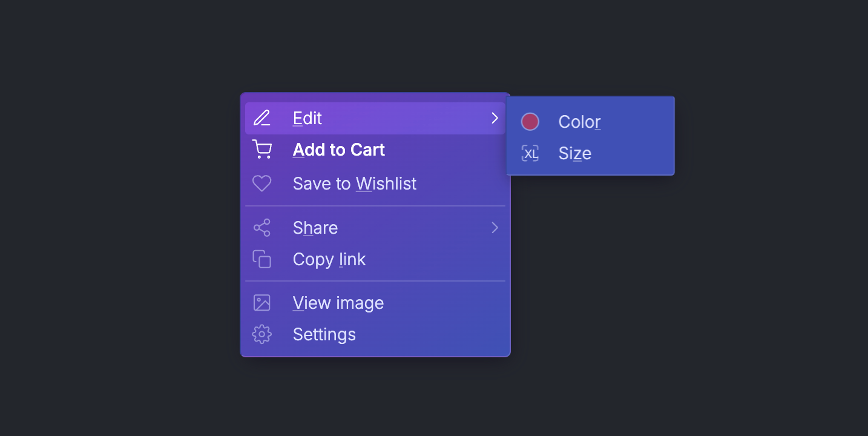This screenshot has width=868, height=436.
Task: Click the pencil icon beside Edit
Action: (261, 118)
